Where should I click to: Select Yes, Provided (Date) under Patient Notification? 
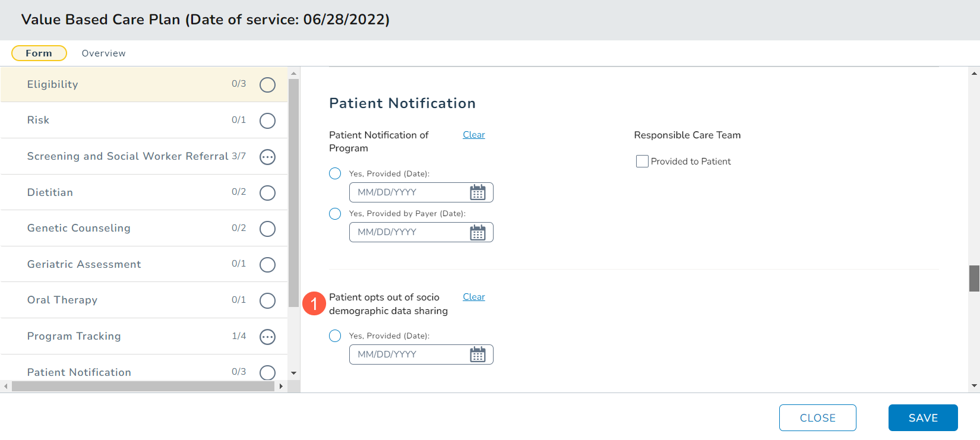pyautogui.click(x=335, y=173)
